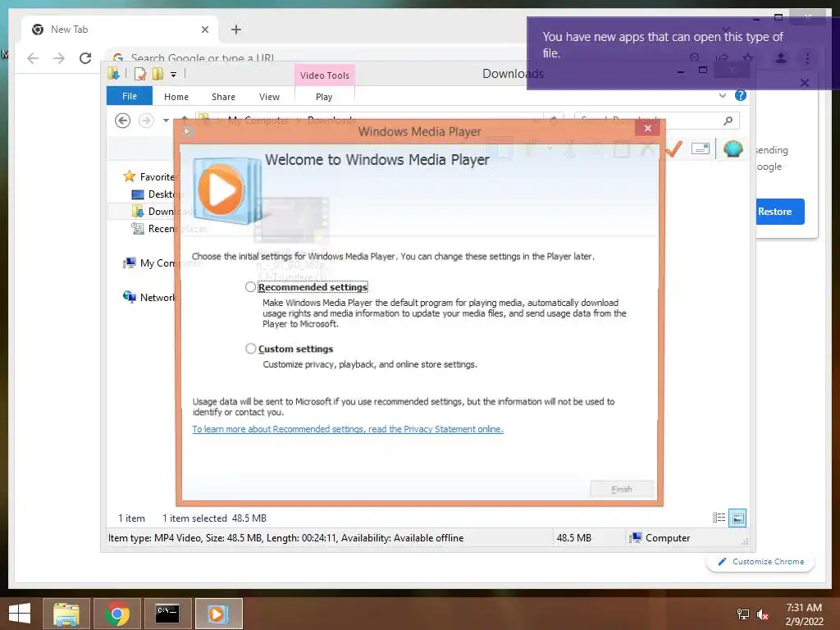This screenshot has height=630, width=840.
Task: Click the rename ribbon icon beside checkmark
Action: (701, 148)
